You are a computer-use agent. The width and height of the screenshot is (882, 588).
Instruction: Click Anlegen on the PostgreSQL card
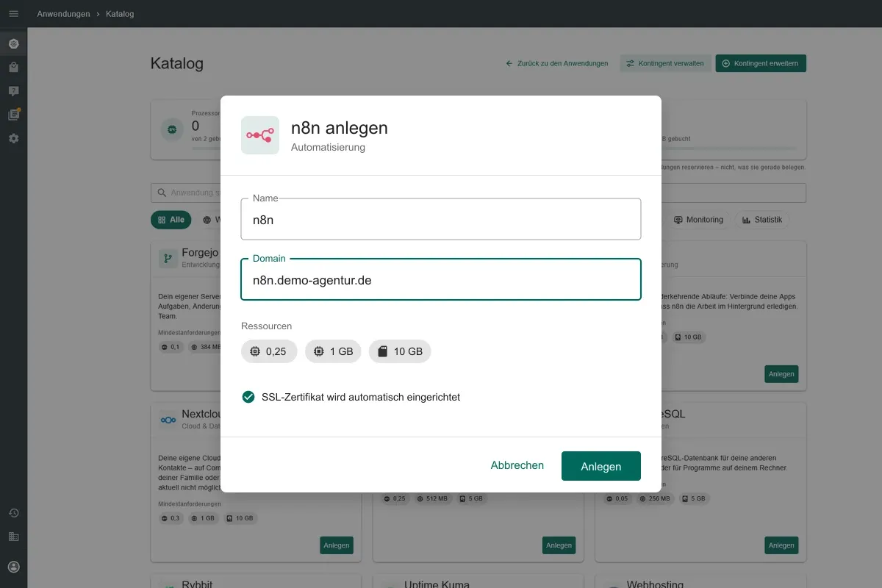pyautogui.click(x=781, y=545)
